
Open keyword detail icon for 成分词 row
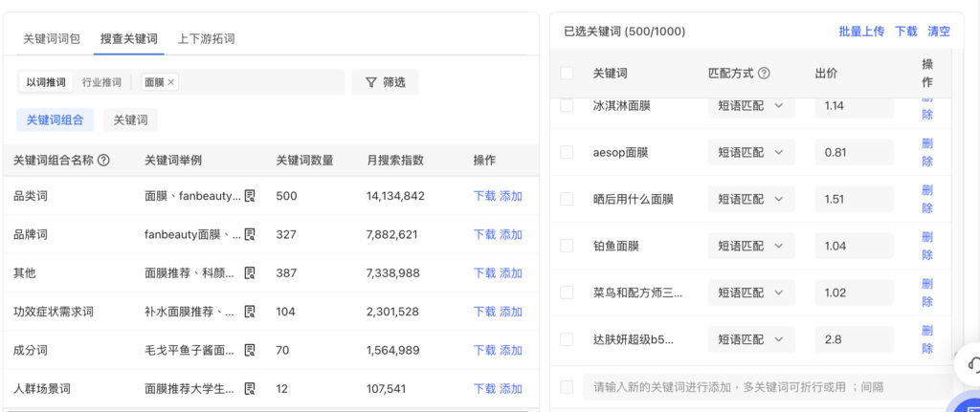click(x=250, y=350)
